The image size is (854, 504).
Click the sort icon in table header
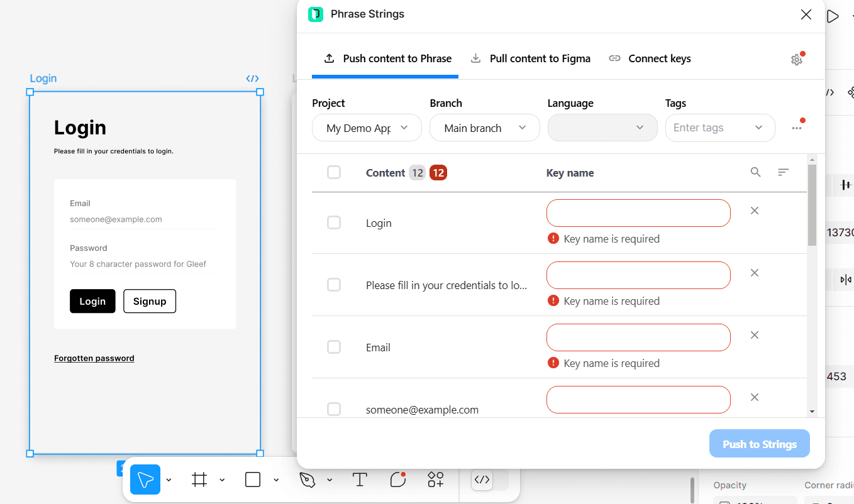783,172
